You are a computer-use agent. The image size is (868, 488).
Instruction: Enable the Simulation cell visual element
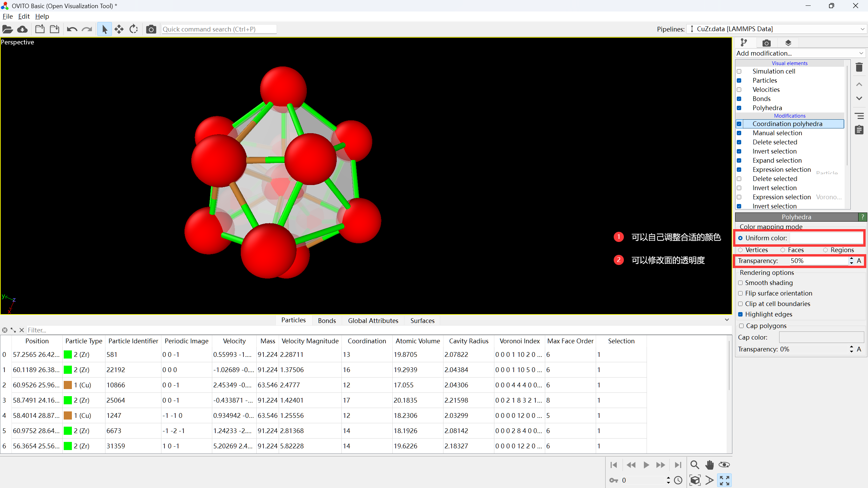[x=739, y=72]
